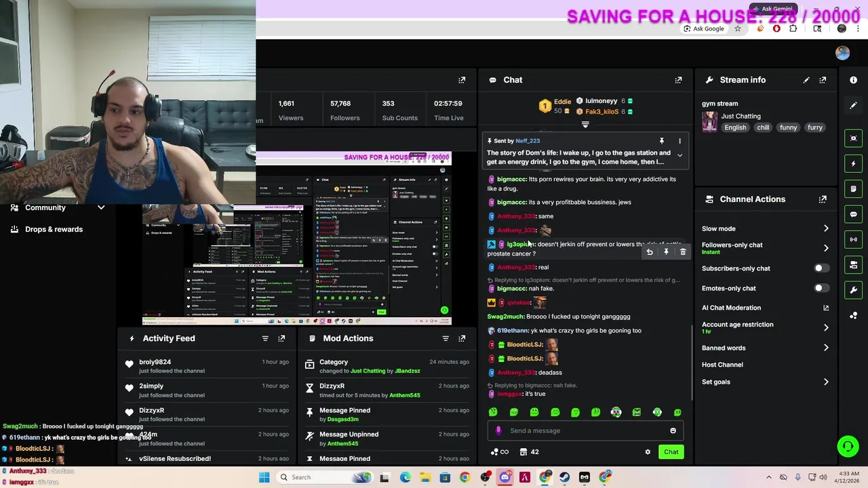Click the Windows taskbar Search box

click(x=325, y=477)
